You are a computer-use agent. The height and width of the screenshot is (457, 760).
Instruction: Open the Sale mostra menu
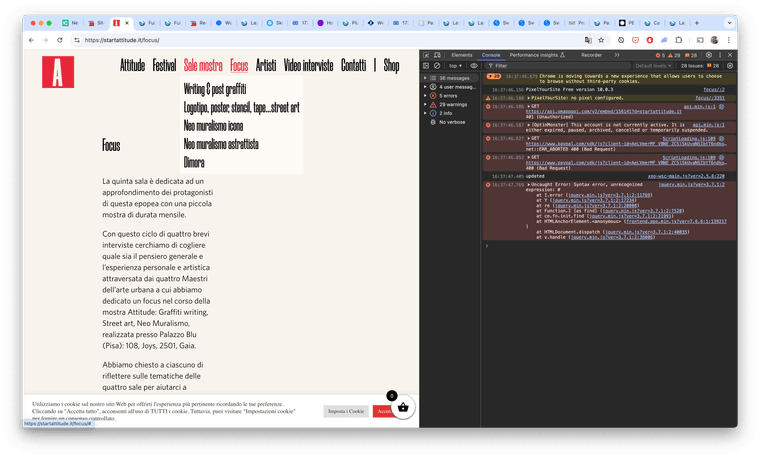pos(203,65)
